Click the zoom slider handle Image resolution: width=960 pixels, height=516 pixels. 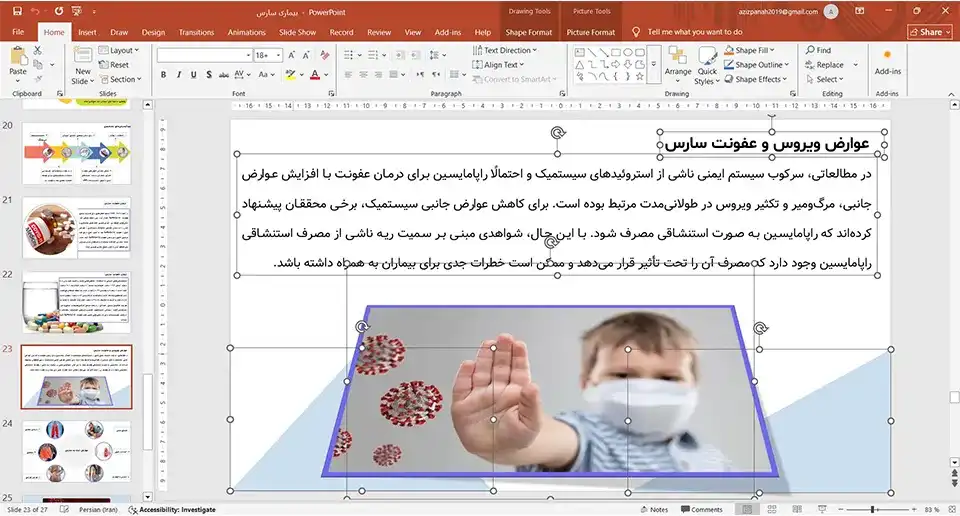[872, 509]
